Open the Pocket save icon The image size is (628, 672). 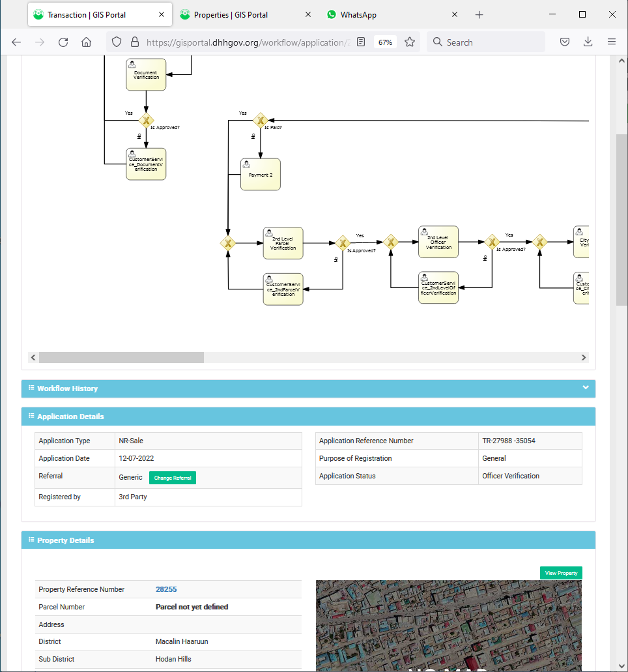565,42
